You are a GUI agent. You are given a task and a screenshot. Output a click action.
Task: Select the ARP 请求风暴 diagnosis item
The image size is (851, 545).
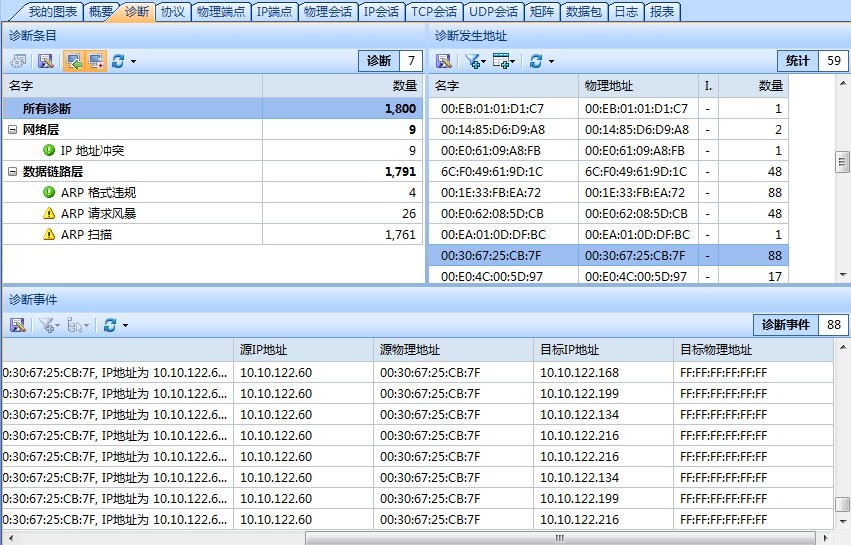point(98,213)
